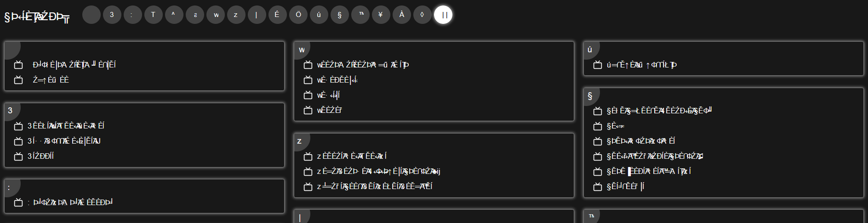Screen dimensions: 868x223
Task: Click TV icon of last '§' group entry
Action: 598,187
